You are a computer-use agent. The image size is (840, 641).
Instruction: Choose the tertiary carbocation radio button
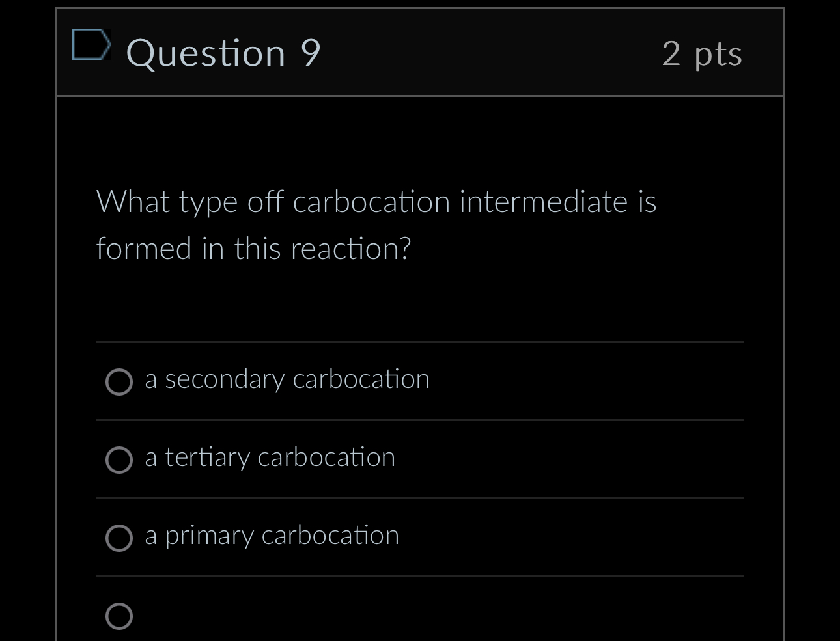(x=119, y=460)
